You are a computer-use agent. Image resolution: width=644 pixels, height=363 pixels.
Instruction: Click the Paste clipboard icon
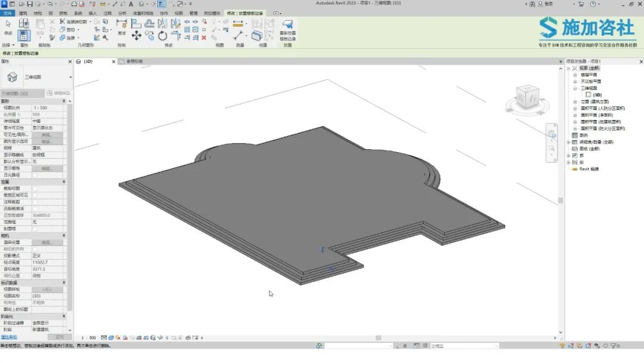[x=40, y=24]
